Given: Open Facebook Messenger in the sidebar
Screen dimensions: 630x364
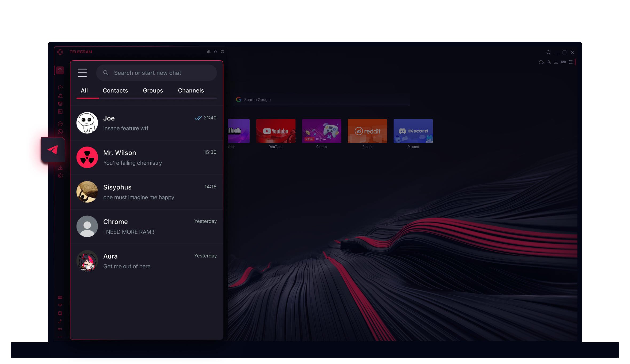Looking at the screenshot, I should (60, 124).
